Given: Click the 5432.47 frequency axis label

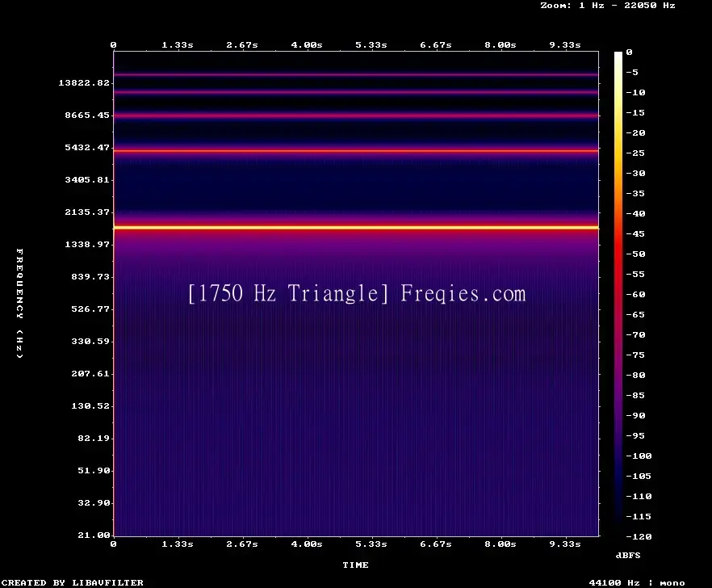Looking at the screenshot, I should (x=87, y=147).
